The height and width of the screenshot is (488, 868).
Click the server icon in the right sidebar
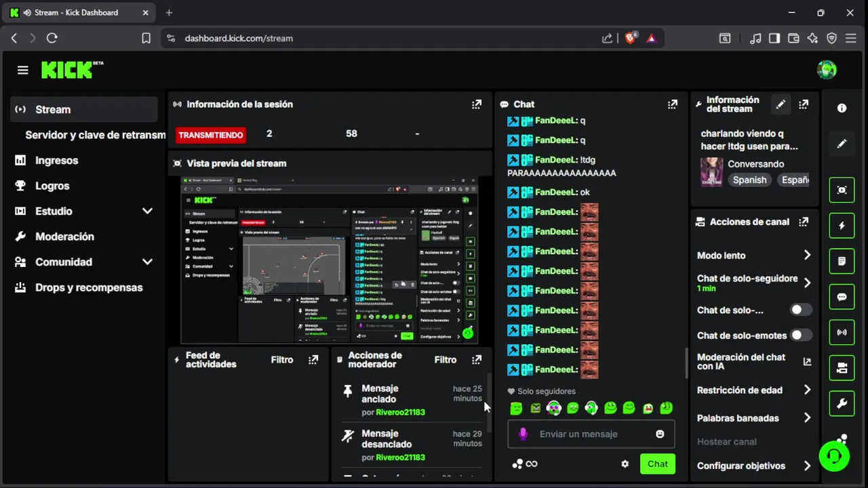[x=842, y=368]
